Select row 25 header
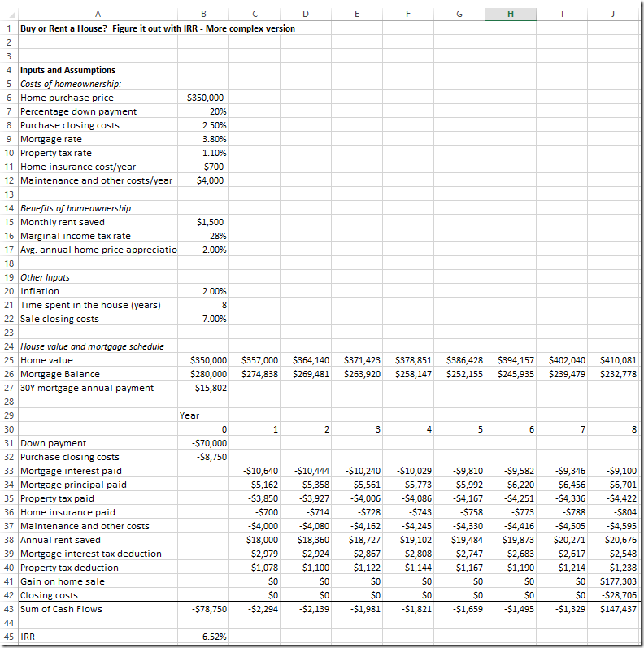Viewport: 644px width, 648px height. (x=9, y=360)
